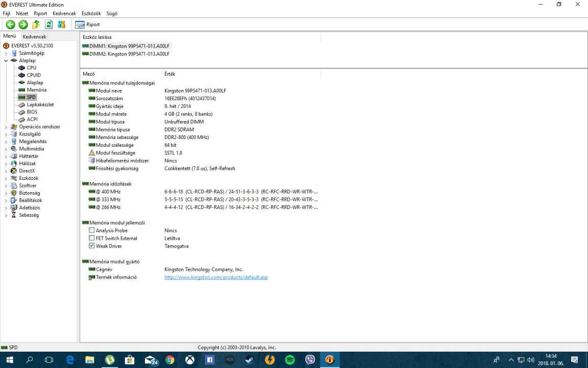Expand the Multimédia node
Viewport: 588px width, 368px height.
point(6,149)
